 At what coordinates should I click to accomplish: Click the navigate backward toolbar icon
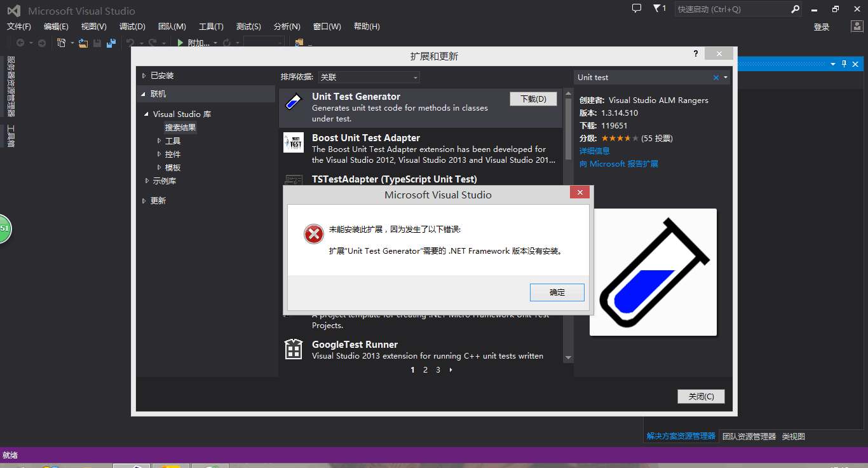pyautogui.click(x=20, y=43)
